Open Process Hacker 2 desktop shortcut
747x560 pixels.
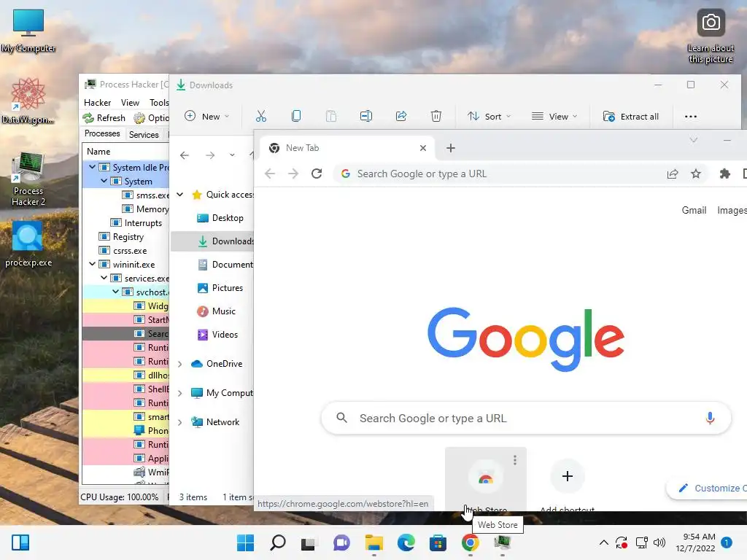[x=28, y=179]
